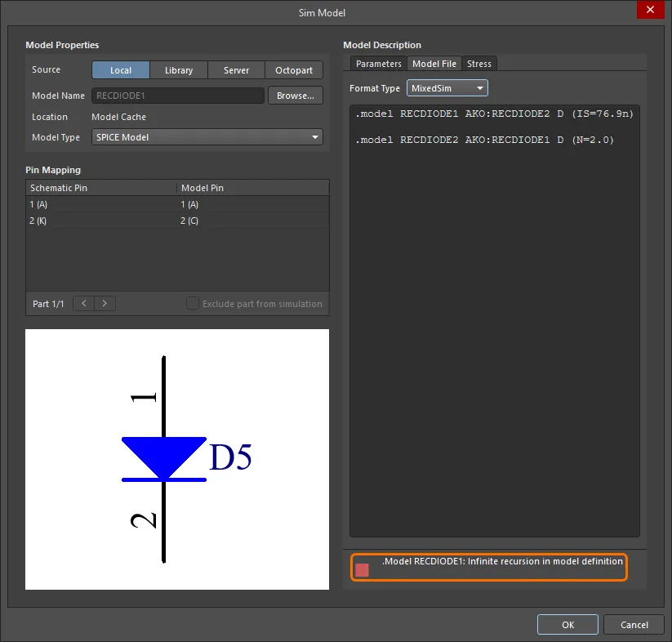Expand the Format Type MixedSim dropdown
The image size is (672, 642).
tap(447, 88)
